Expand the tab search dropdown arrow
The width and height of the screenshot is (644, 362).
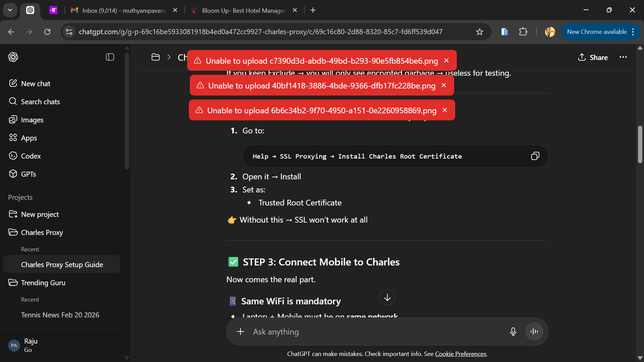10,10
